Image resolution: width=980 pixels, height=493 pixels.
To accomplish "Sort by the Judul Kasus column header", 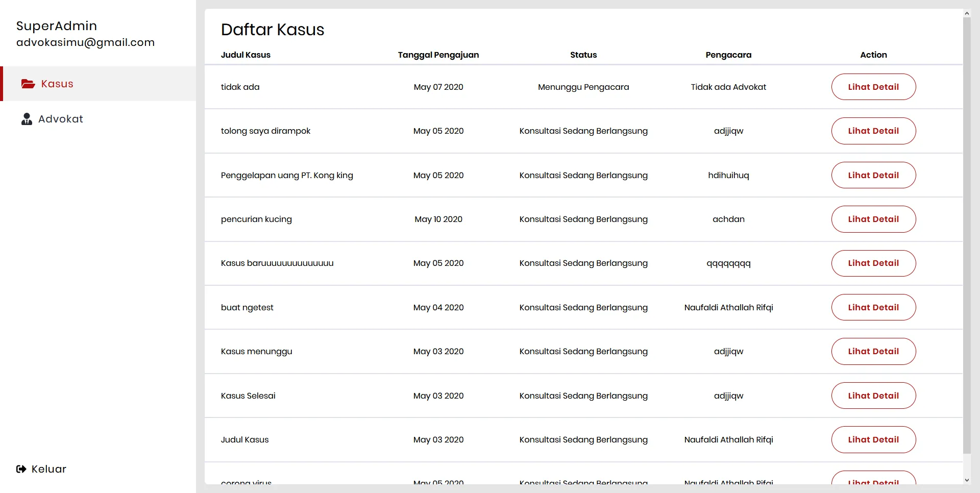I will [246, 55].
